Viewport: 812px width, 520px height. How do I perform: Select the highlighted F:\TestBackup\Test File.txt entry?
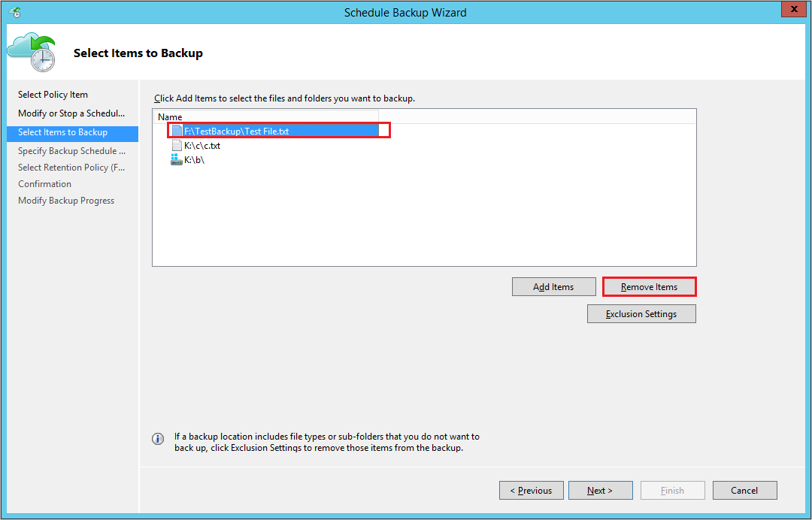[248, 130]
